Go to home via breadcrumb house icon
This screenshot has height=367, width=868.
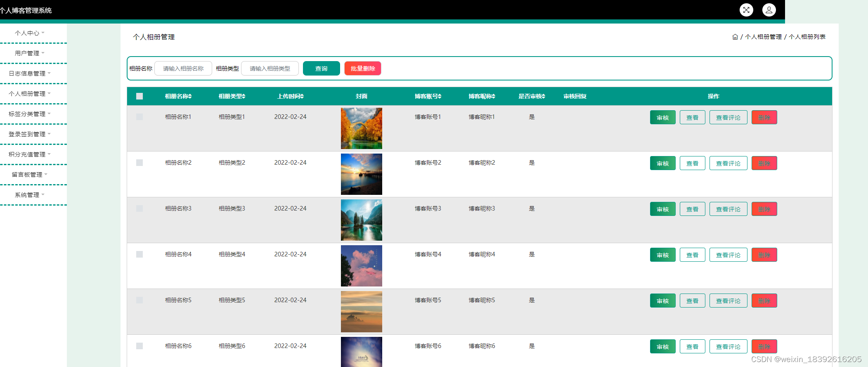735,37
